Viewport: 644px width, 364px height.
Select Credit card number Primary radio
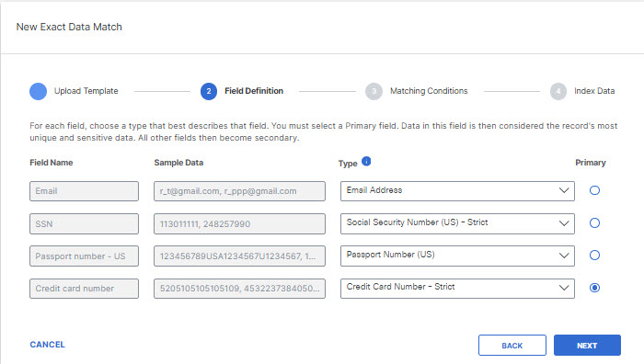[594, 288]
